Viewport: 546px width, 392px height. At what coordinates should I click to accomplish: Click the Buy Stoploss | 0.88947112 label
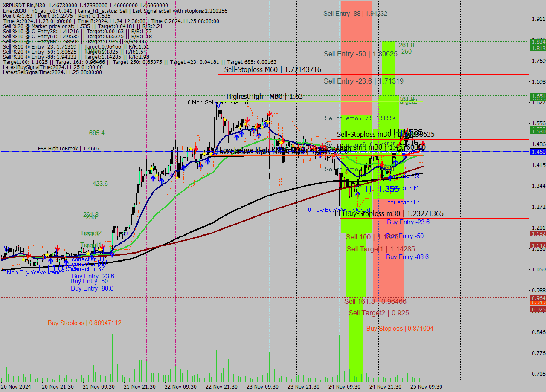[84, 323]
